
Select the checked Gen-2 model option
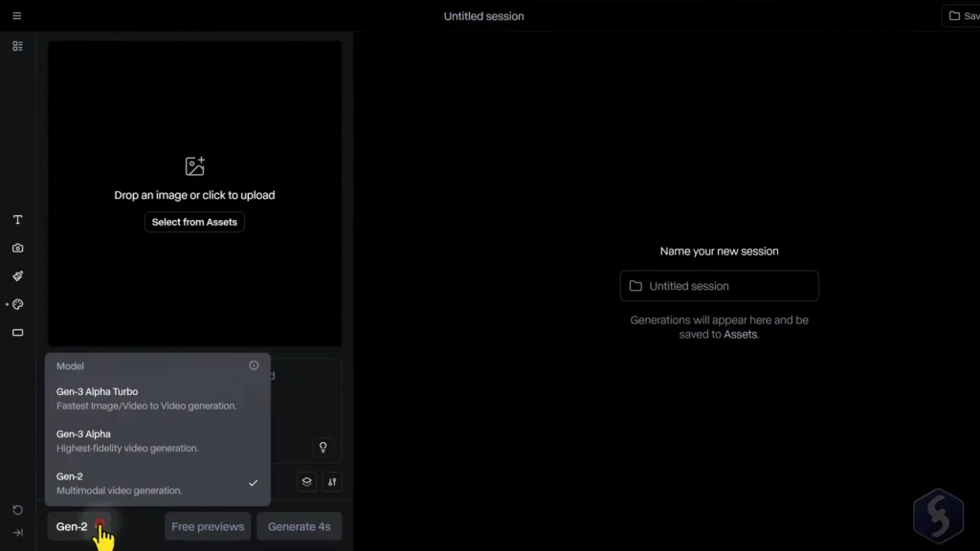[x=158, y=483]
